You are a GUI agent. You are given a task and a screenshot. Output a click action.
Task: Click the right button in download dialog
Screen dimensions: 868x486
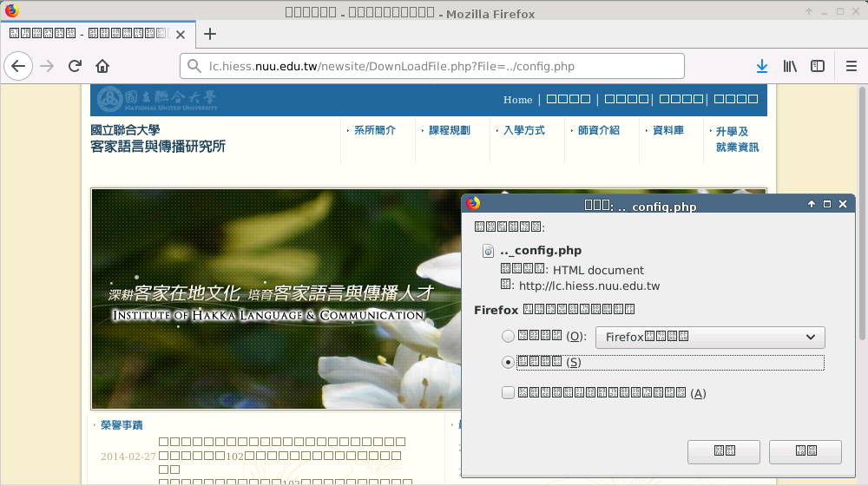click(x=806, y=451)
